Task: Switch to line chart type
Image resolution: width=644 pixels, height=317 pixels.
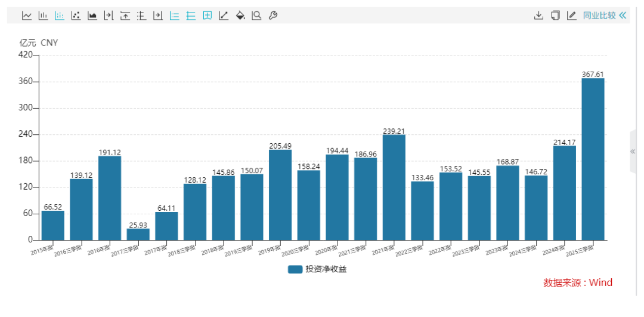Action: coord(27,16)
